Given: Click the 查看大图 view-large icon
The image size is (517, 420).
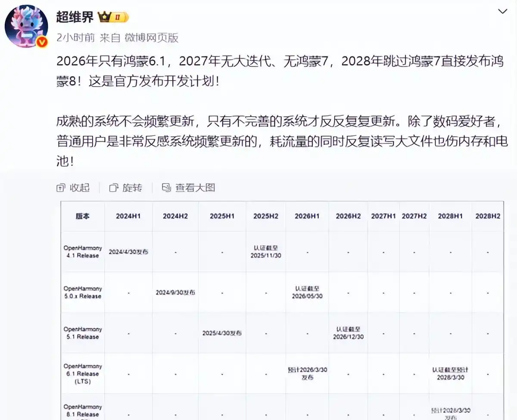Looking at the screenshot, I should 166,188.
